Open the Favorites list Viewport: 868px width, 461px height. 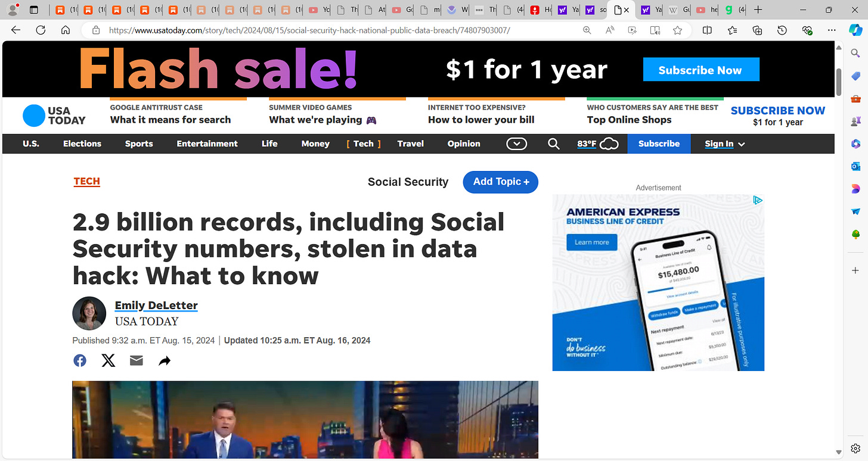pyautogui.click(x=732, y=30)
